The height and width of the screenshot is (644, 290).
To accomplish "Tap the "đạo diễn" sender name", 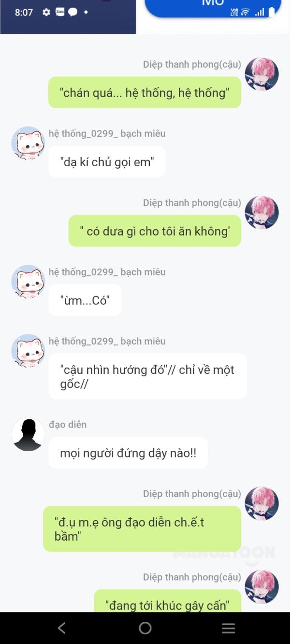I will 68,425.
